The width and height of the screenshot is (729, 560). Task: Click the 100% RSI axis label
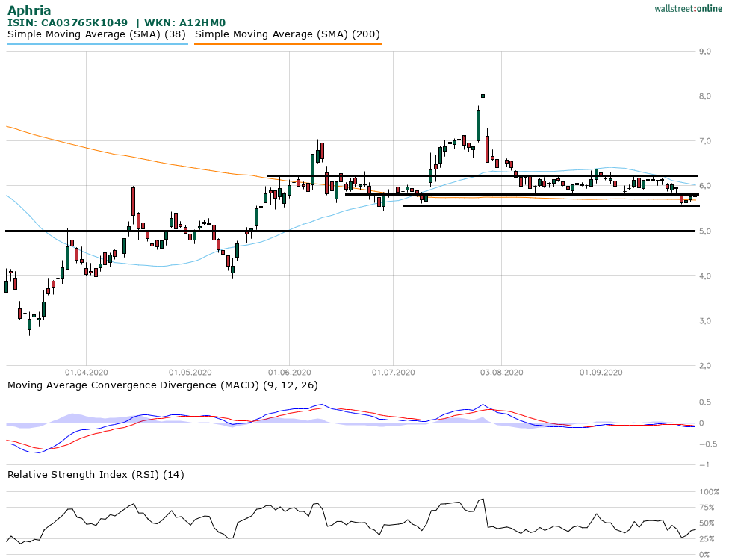tap(707, 492)
